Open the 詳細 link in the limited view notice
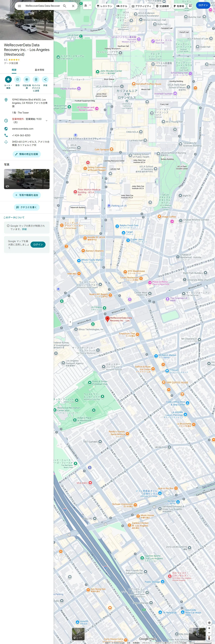This screenshot has width=215, height=644. point(24,229)
